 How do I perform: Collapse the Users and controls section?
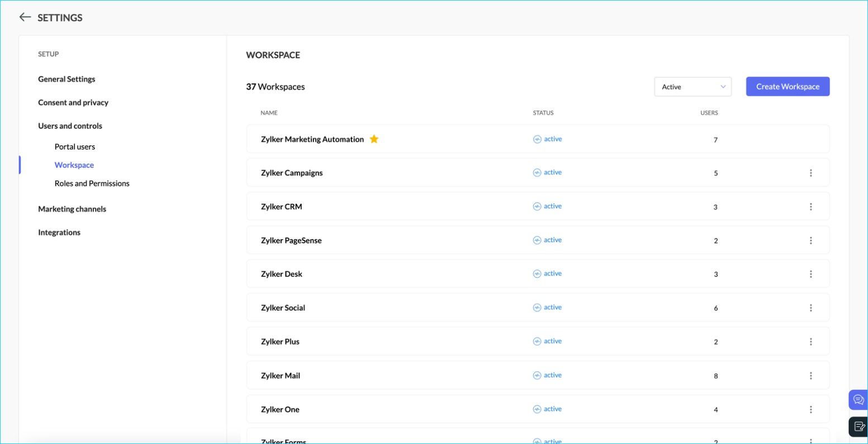(70, 126)
